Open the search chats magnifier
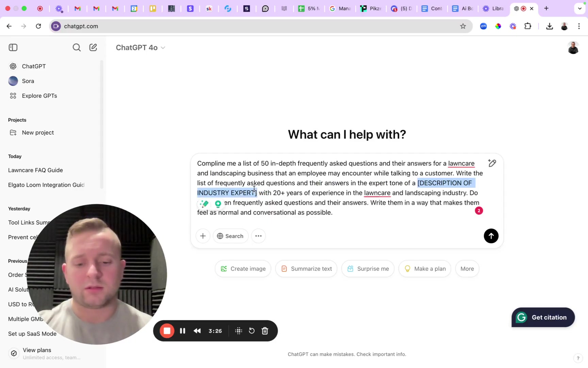This screenshot has height=368, width=588. coord(77,47)
